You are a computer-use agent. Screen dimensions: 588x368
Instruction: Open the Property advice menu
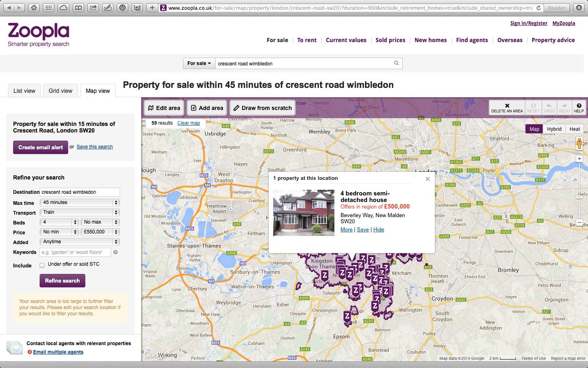coord(553,40)
